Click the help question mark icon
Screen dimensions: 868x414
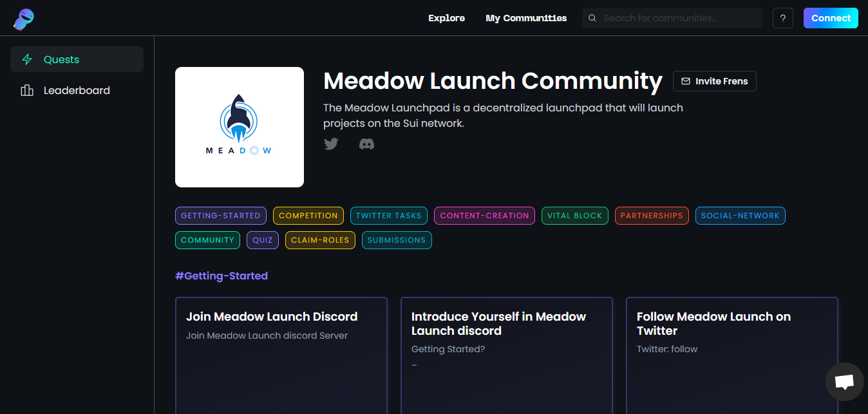tap(782, 18)
